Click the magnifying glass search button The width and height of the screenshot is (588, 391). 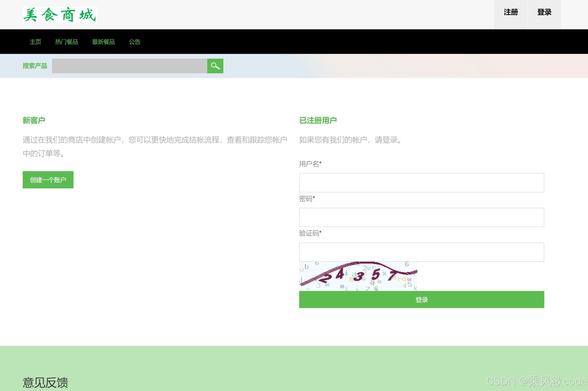tap(215, 66)
